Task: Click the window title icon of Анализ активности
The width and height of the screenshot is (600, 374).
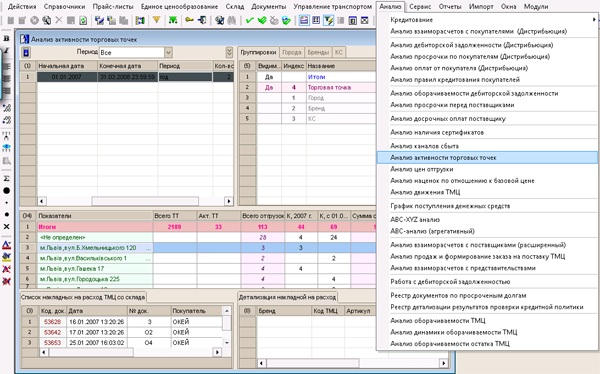Action: (x=24, y=39)
